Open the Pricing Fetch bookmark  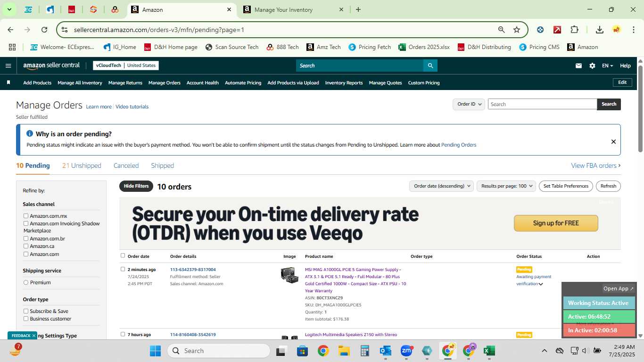[x=370, y=47]
